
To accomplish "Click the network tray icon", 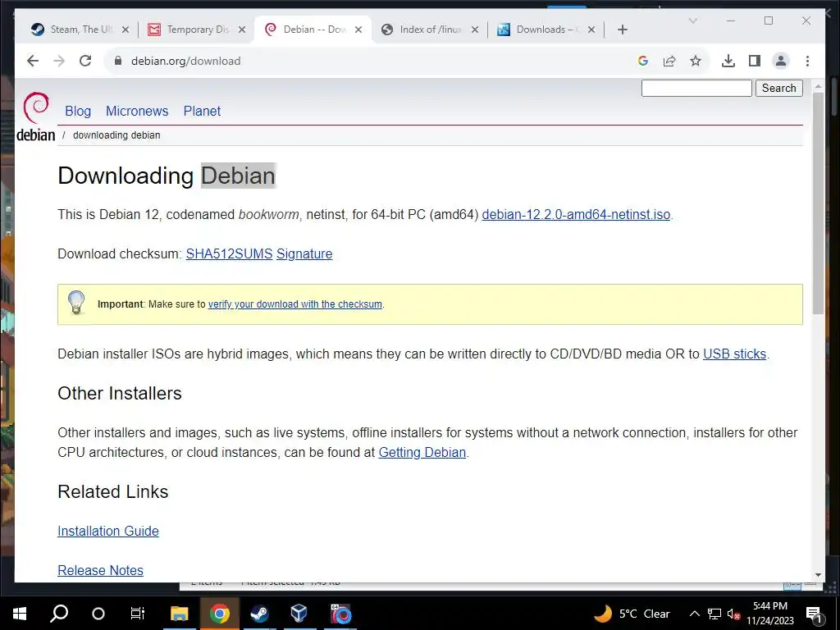I will click(x=714, y=614).
